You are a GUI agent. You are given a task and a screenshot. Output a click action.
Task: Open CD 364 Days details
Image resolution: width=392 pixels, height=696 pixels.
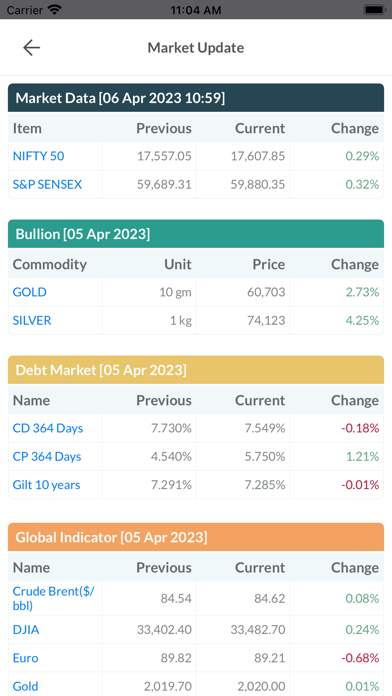[x=48, y=428]
